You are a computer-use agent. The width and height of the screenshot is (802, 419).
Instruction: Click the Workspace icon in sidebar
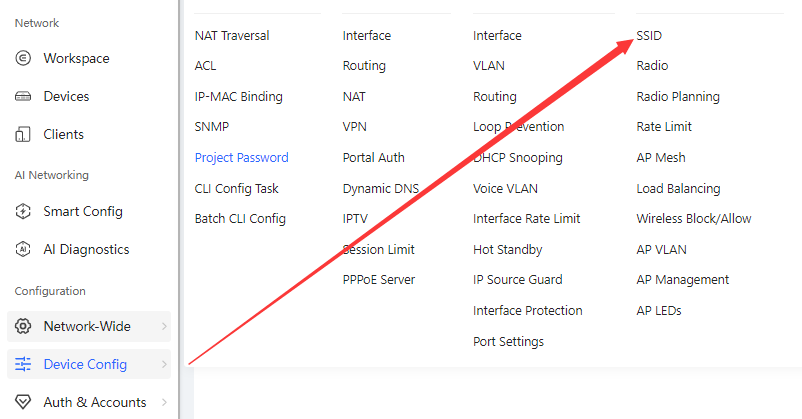(23, 58)
